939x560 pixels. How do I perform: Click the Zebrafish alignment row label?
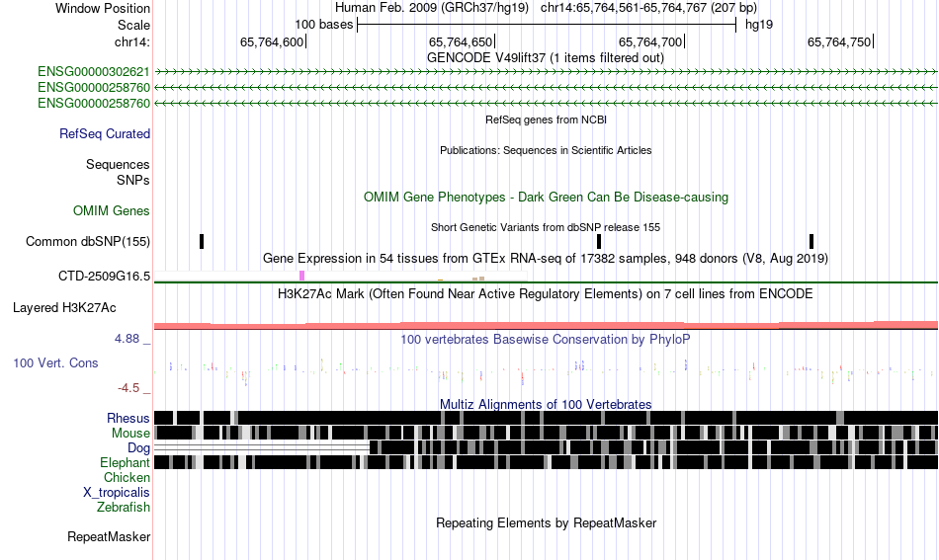tap(124, 508)
